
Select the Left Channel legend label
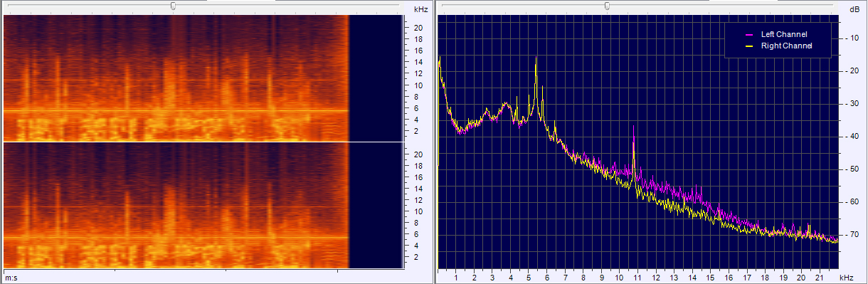pyautogui.click(x=784, y=34)
